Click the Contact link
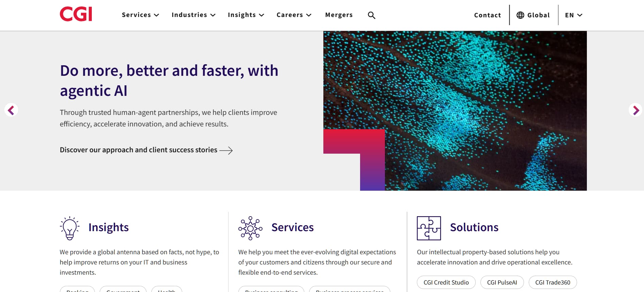 (x=487, y=15)
